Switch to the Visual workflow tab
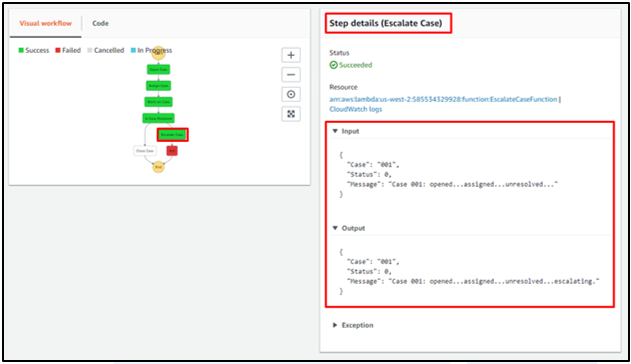Image resolution: width=631 pixels, height=364 pixels. (45, 23)
